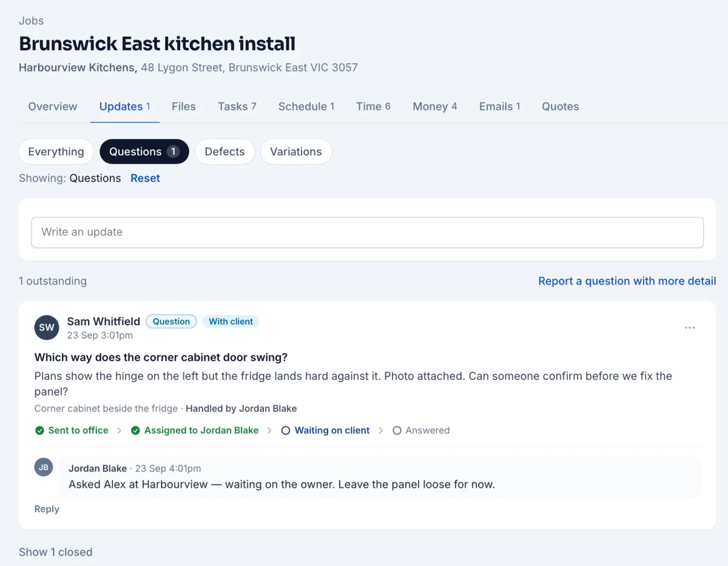Click the Jobs breadcrumb link
728x566 pixels.
(x=32, y=21)
